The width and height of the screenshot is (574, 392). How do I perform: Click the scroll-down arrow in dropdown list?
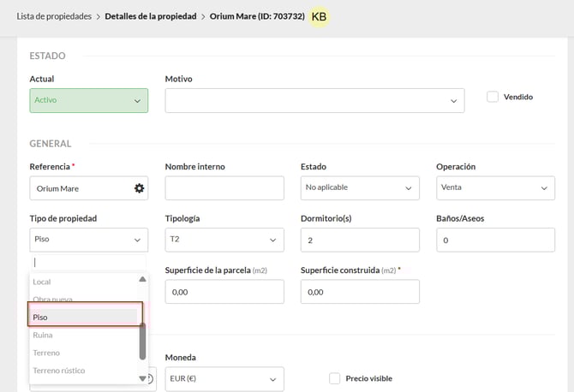click(142, 377)
